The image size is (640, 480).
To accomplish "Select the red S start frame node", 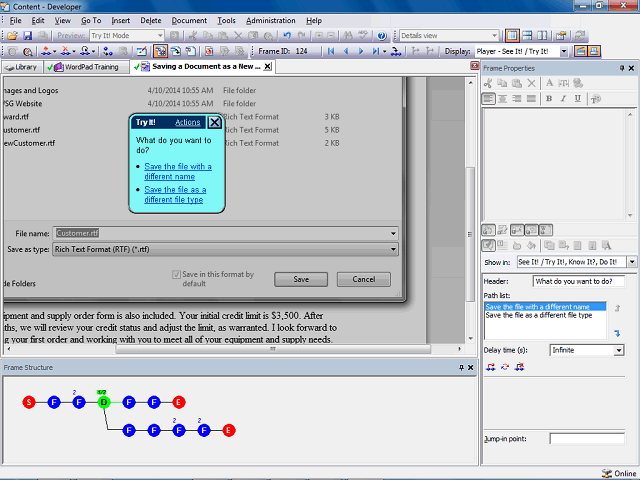I will (x=29, y=402).
